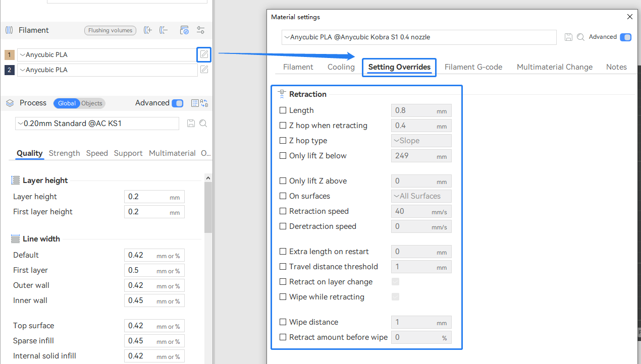641x364 pixels.
Task: Add a filament with the plus icon
Action: point(147,30)
